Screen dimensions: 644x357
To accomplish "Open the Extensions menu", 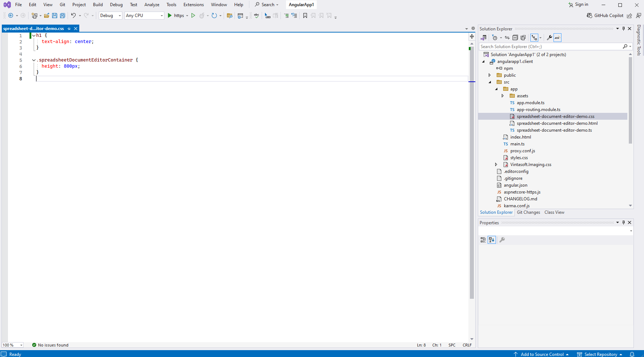I will (193, 5).
